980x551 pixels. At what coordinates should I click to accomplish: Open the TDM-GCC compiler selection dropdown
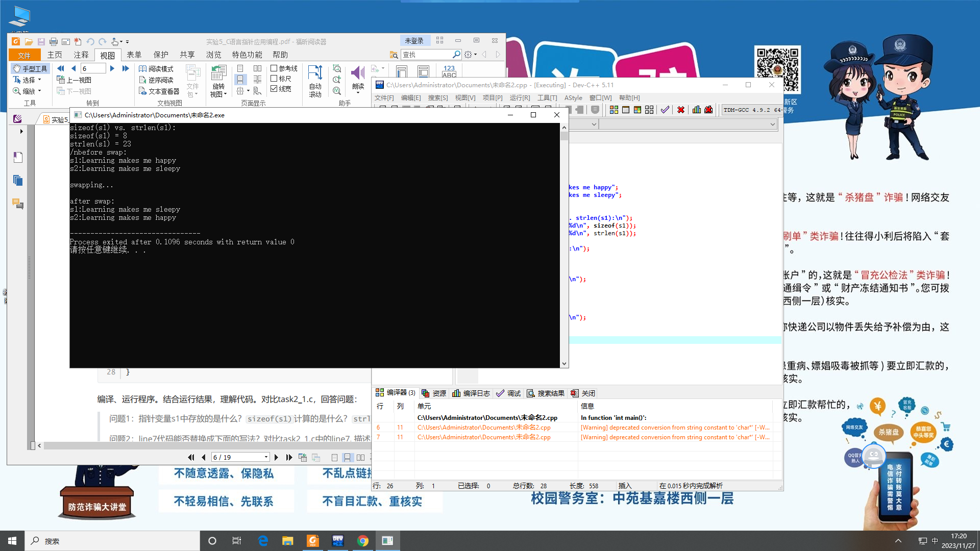point(751,110)
